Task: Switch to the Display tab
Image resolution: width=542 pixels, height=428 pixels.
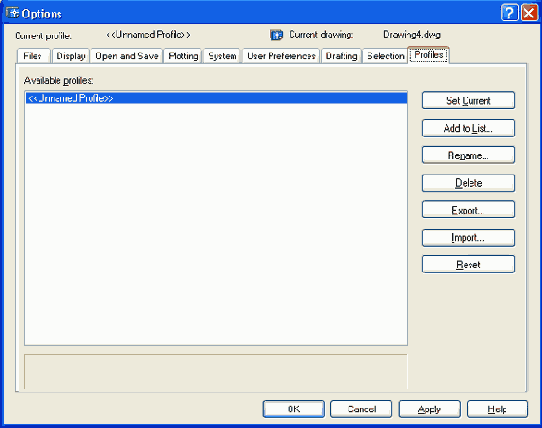Action: click(x=71, y=56)
